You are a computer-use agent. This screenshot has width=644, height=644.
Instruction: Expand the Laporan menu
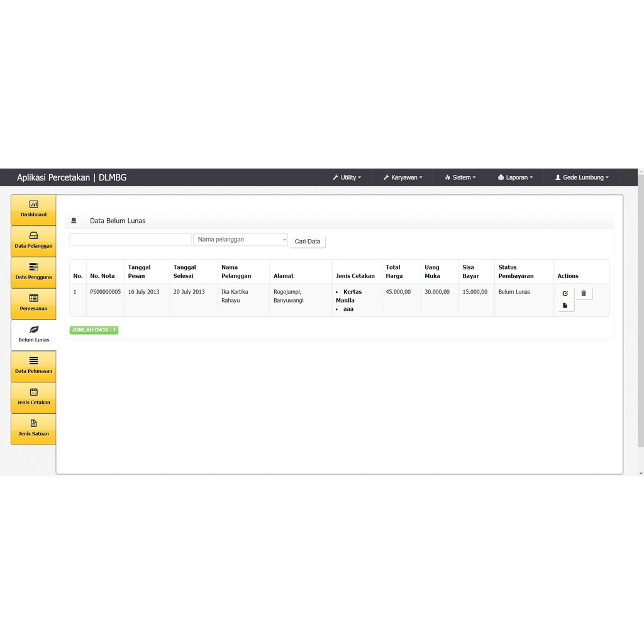pos(516,177)
